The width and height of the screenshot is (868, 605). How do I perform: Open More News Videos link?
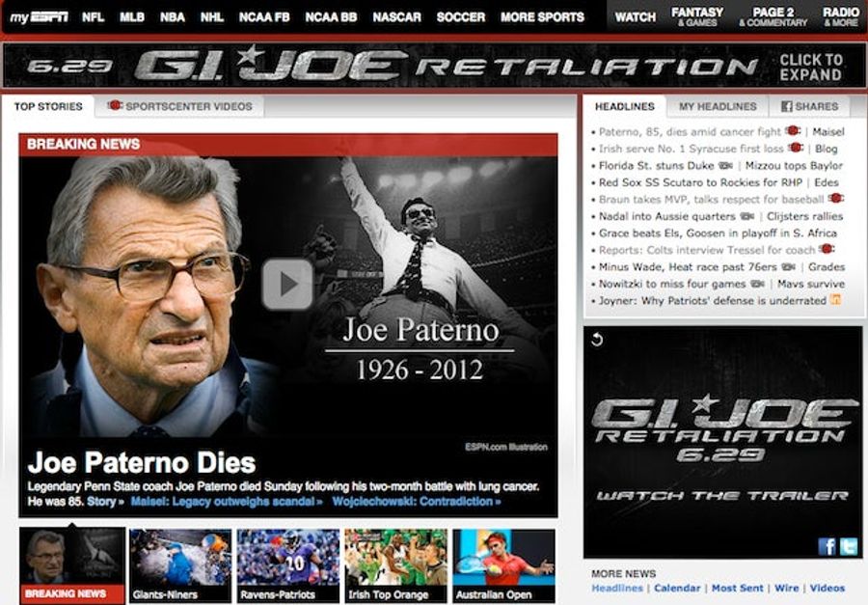click(827, 588)
